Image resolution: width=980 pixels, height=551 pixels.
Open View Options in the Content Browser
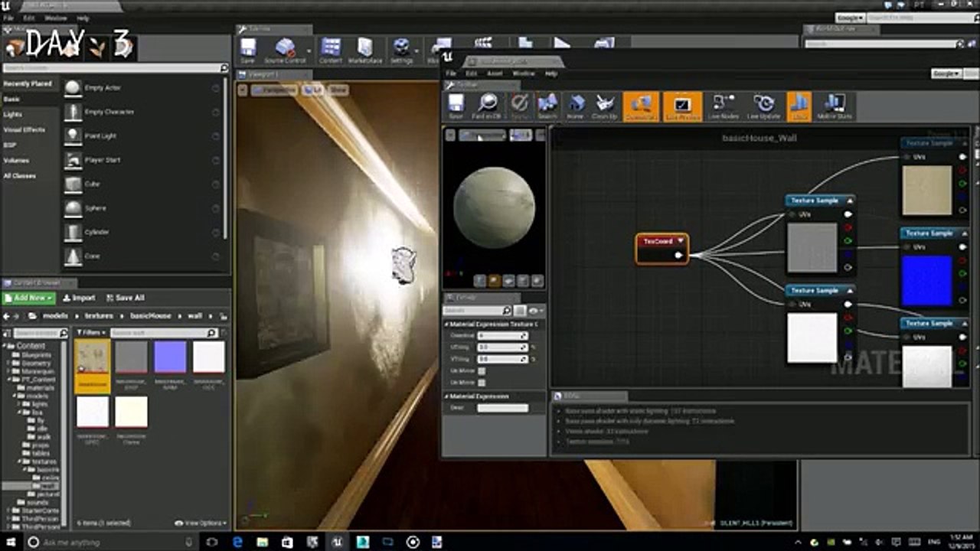click(201, 523)
